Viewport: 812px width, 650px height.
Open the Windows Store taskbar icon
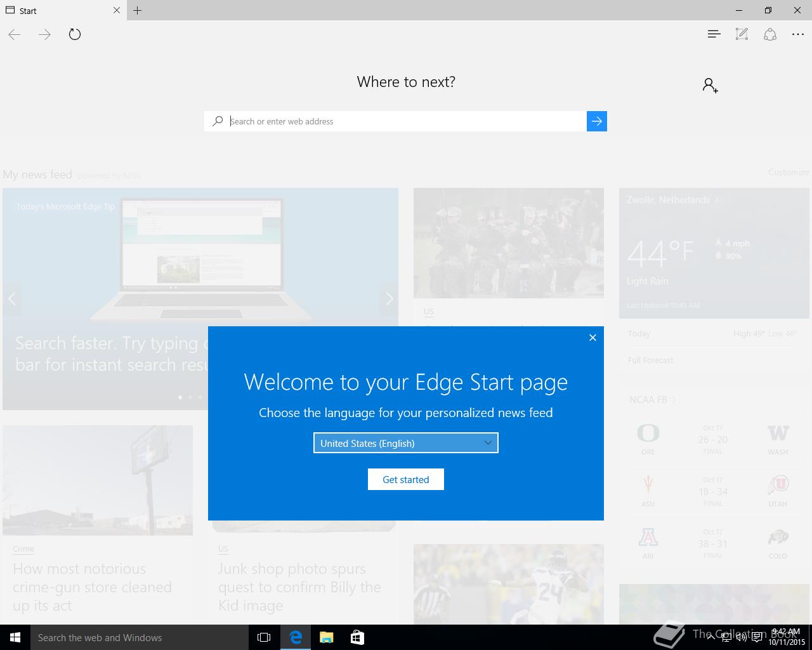pyautogui.click(x=357, y=637)
